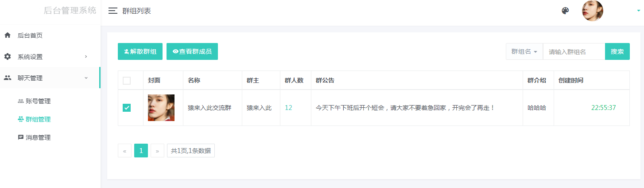Viewport: 644px width, 188px height.
Task: Click the gear icon for 系统设置
Action: (8, 57)
